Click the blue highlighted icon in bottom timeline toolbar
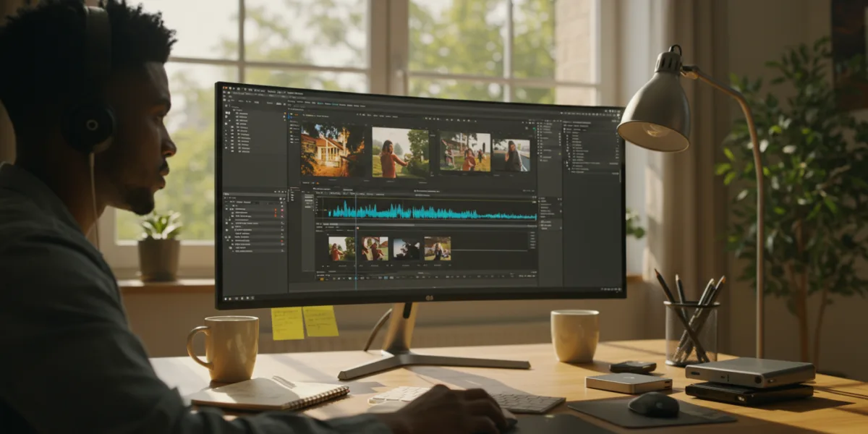Screen dimensions: 868x434 click(387, 276)
